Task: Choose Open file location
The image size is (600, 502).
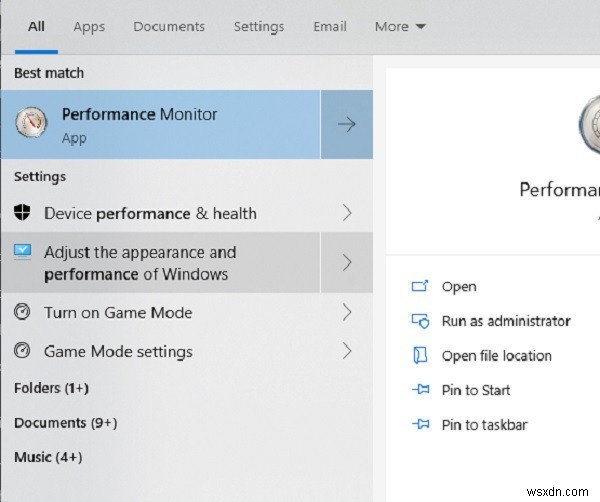Action: point(497,356)
